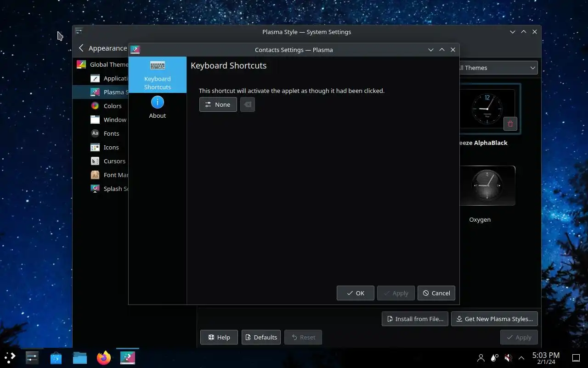Open Cursors settings in sidebar
588x368 pixels.
click(101, 161)
